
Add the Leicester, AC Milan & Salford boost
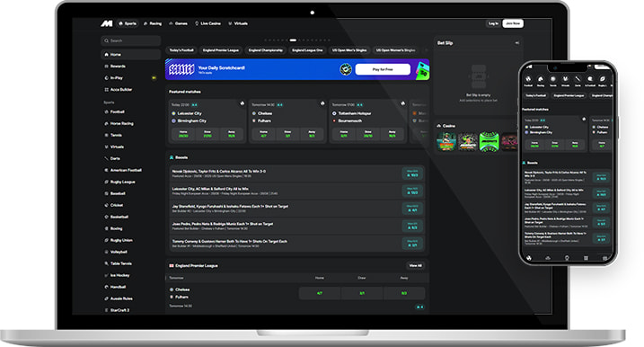coord(412,191)
